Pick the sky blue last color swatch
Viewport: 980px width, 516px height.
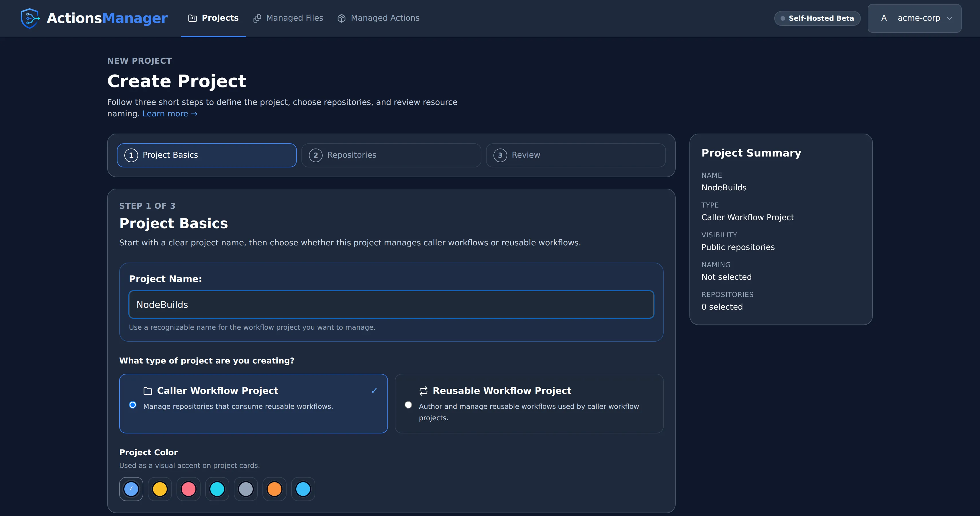(303, 489)
